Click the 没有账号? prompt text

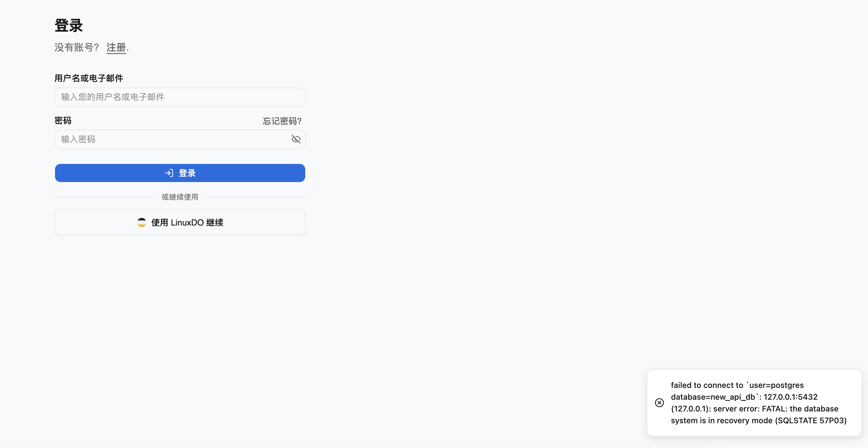pyautogui.click(x=76, y=47)
